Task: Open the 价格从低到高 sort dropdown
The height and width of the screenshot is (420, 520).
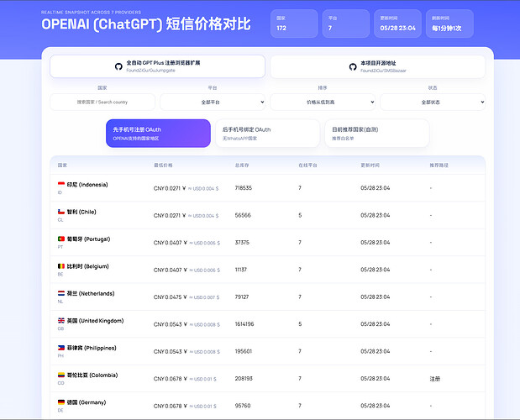Action: (x=323, y=102)
